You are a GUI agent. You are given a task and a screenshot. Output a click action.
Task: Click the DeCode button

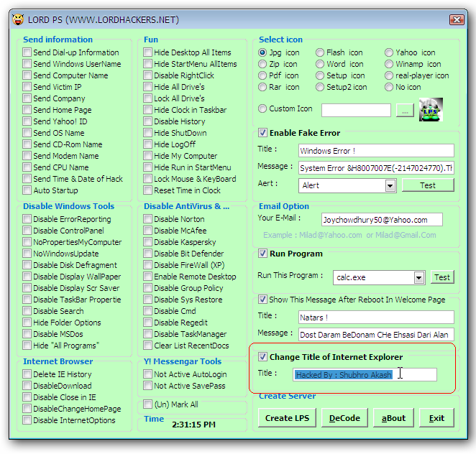pyautogui.click(x=344, y=418)
